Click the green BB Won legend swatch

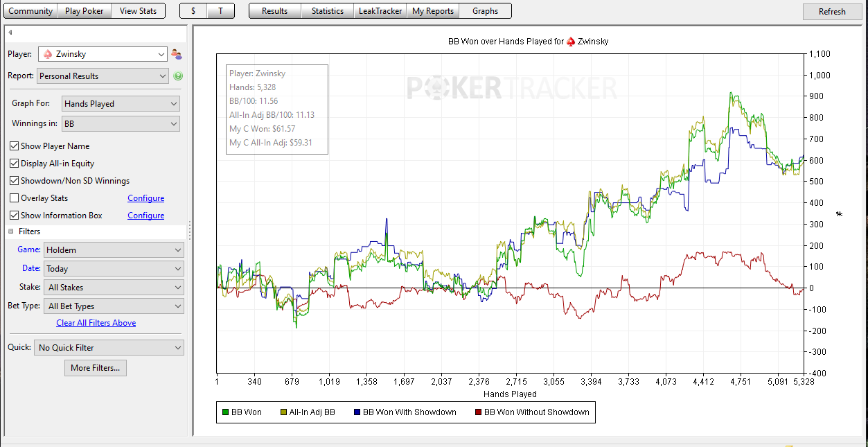[x=225, y=412]
